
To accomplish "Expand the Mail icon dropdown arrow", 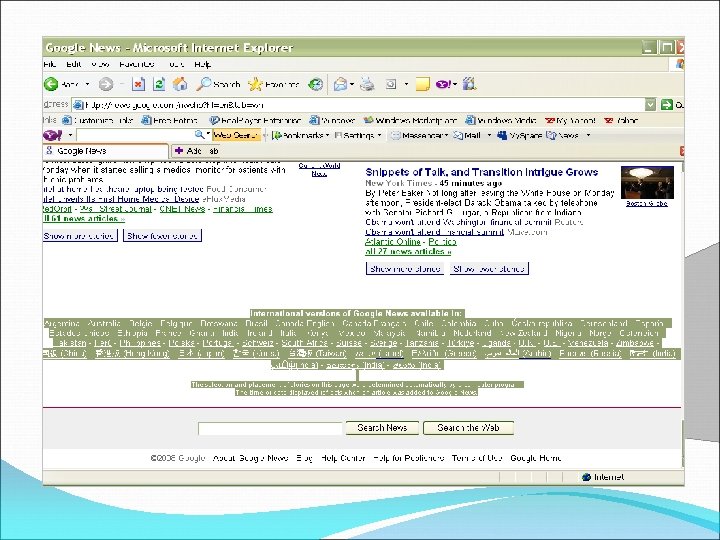I will tap(352, 84).
